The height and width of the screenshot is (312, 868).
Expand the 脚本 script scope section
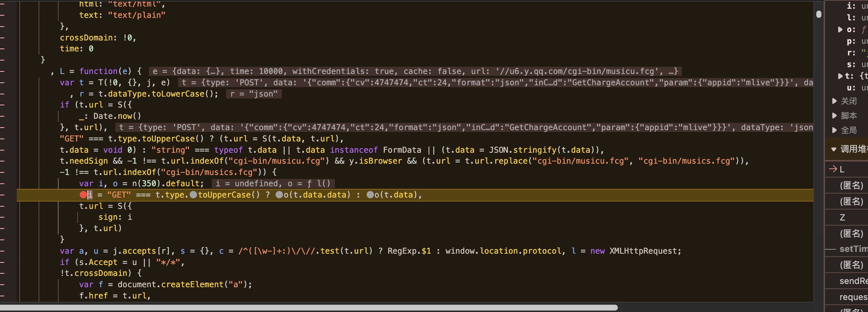(x=835, y=116)
